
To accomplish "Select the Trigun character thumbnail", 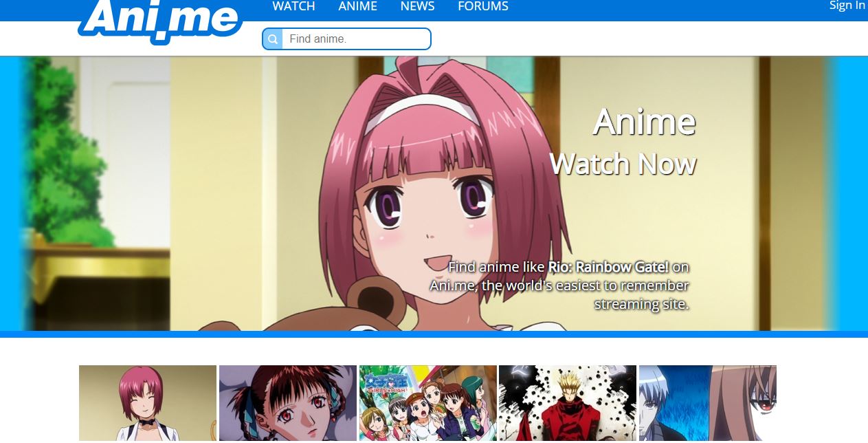I will pyautogui.click(x=568, y=403).
